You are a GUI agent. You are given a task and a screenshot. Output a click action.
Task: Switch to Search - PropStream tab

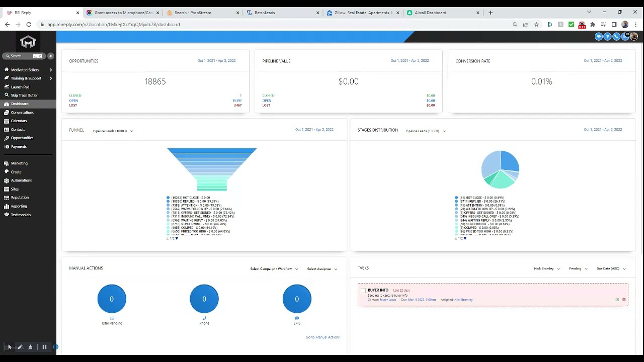pos(203,13)
